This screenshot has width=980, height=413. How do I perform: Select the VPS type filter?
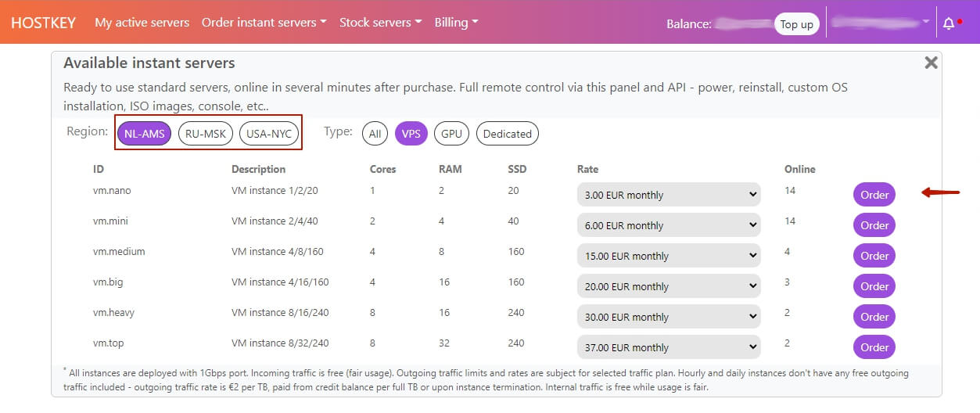click(x=411, y=134)
